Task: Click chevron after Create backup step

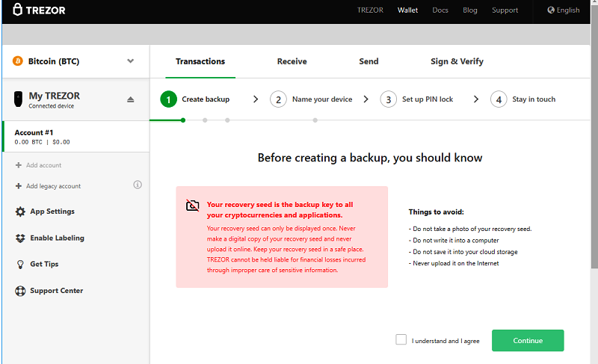Action: point(256,99)
